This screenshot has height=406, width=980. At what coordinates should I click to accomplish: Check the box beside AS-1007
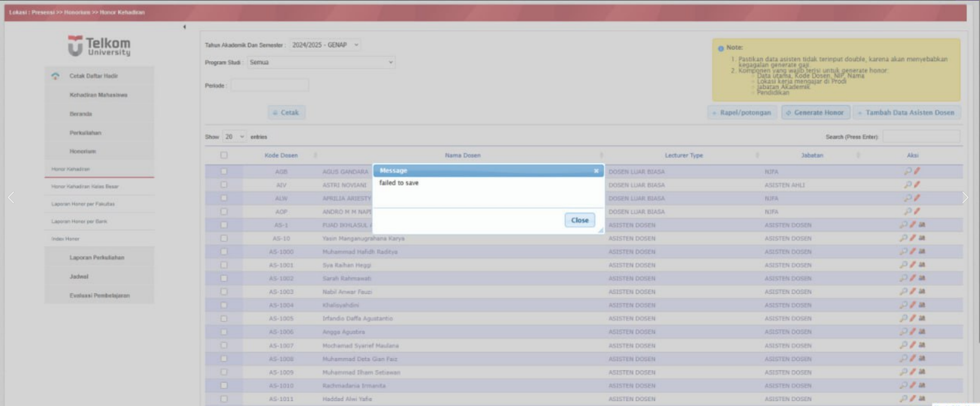point(224,345)
